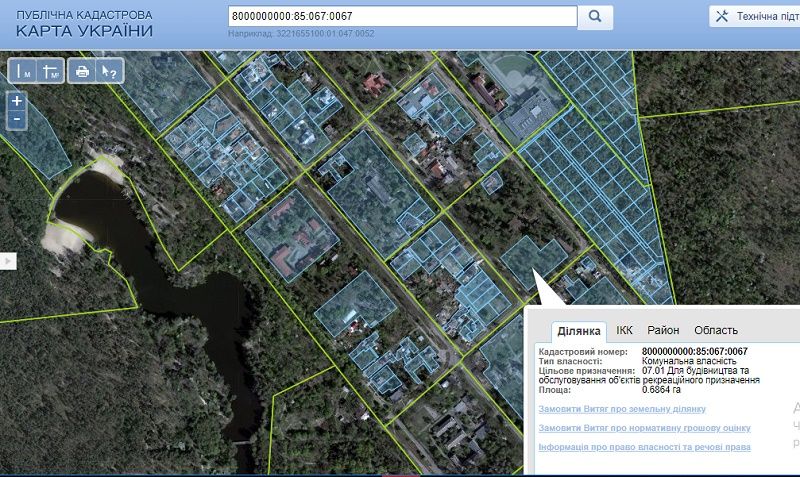Image resolution: width=800 pixels, height=477 pixels.
Task: Click the cadastral number search field
Action: pos(402,17)
